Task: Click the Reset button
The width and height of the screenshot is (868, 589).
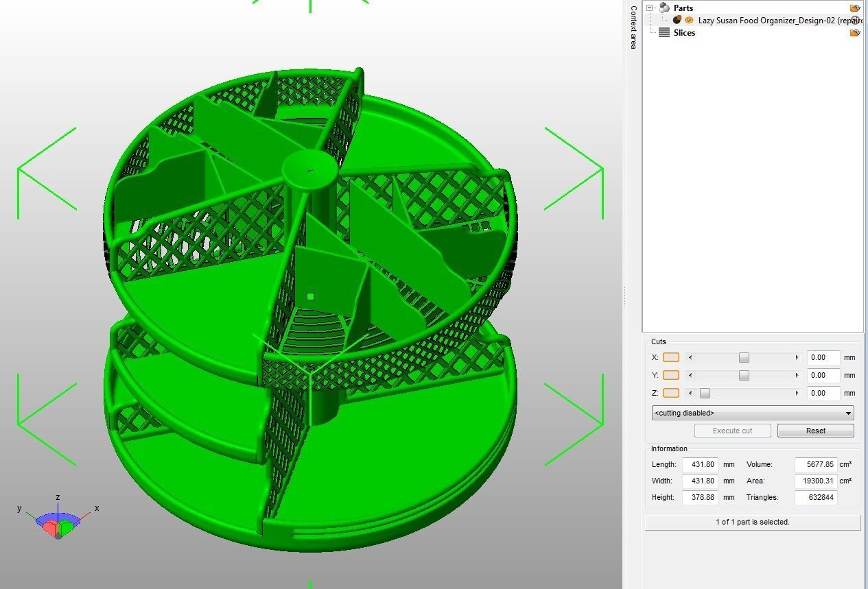Action: 816,431
